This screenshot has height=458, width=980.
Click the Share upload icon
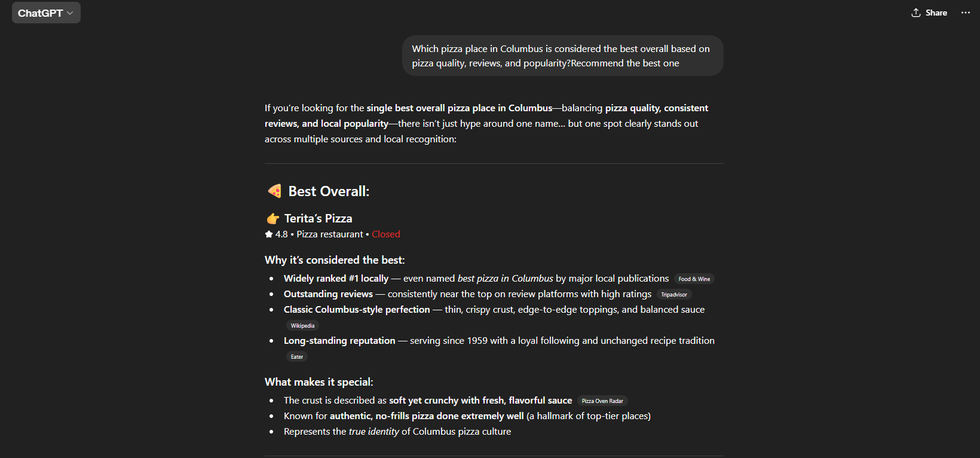(916, 13)
